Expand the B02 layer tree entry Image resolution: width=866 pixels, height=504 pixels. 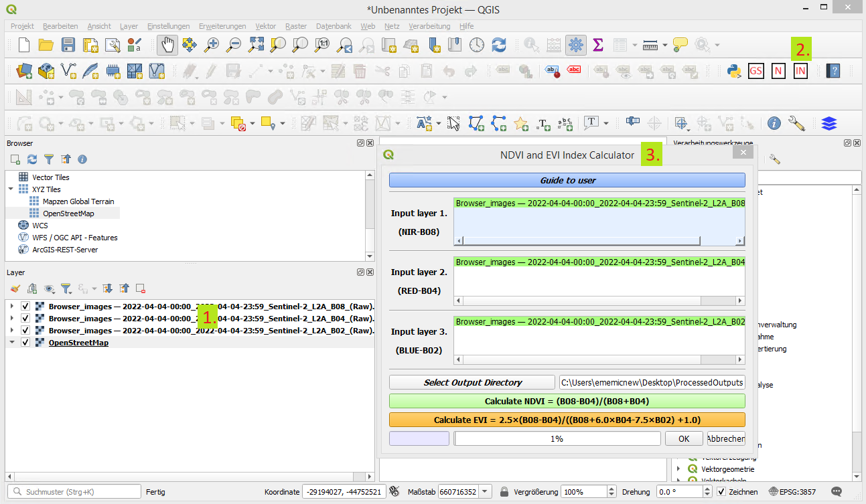pyautogui.click(x=12, y=330)
